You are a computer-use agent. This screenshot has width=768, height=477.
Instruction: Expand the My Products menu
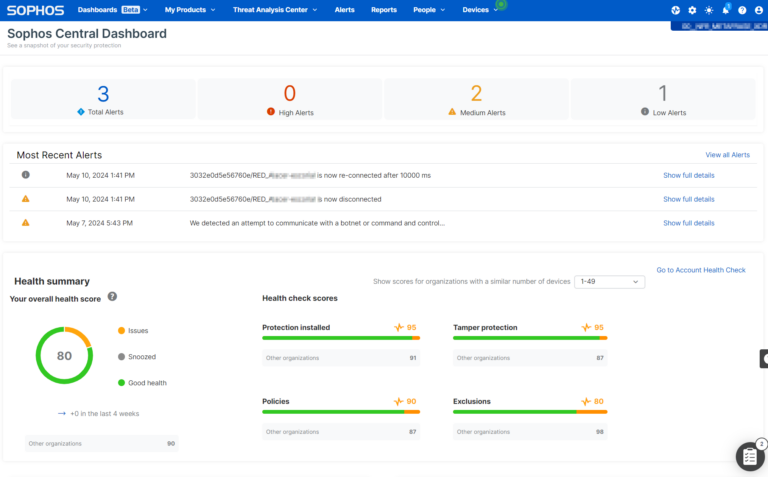click(190, 10)
